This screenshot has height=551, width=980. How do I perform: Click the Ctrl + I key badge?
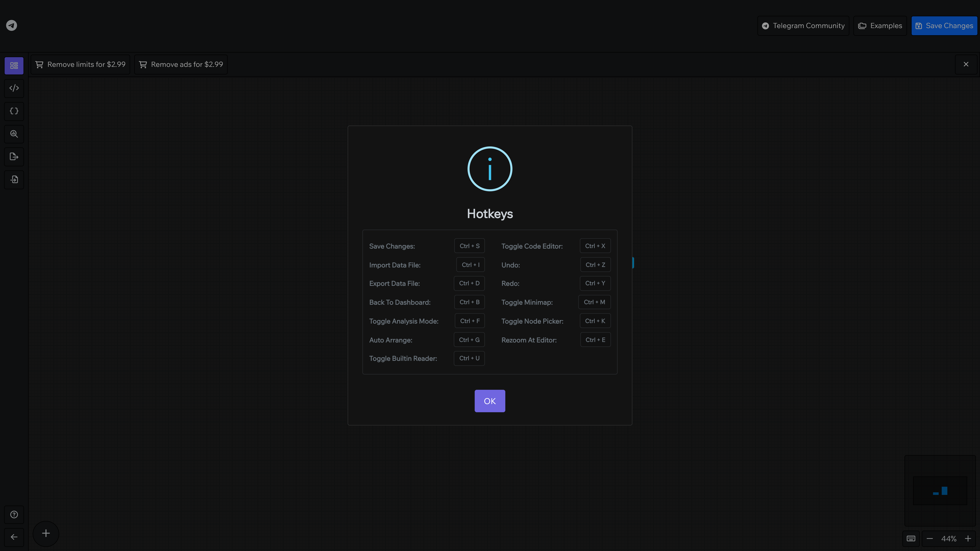(471, 265)
